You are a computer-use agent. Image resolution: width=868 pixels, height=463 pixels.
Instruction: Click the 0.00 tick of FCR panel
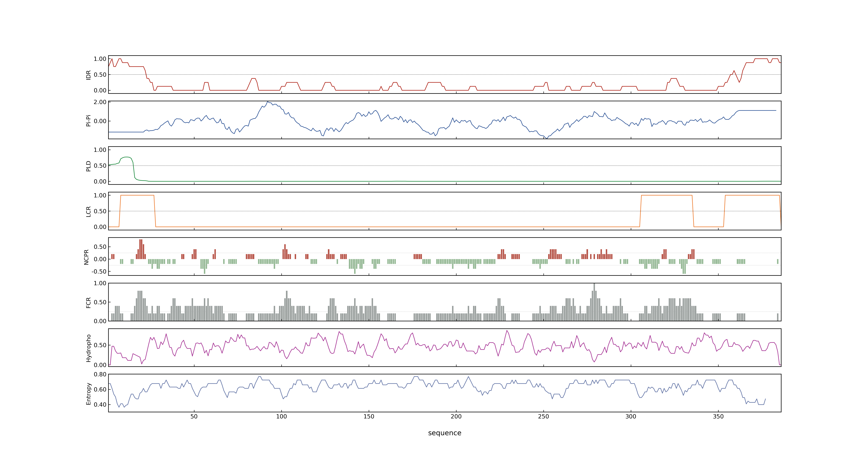(x=100, y=321)
